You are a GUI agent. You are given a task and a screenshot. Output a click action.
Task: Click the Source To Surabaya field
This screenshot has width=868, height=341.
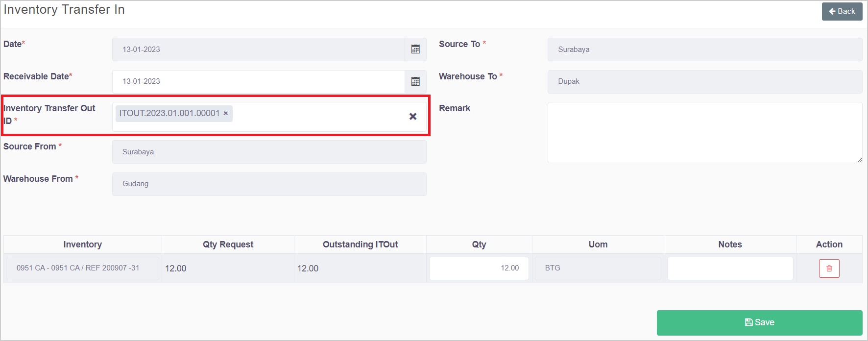point(704,49)
